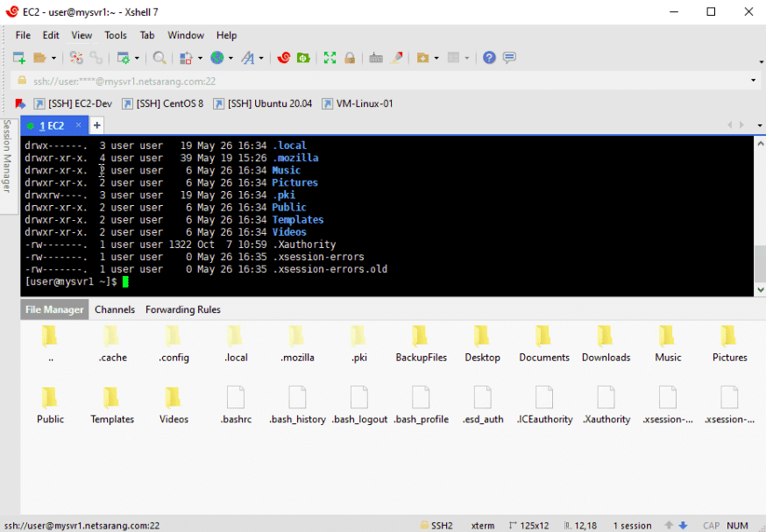This screenshot has width=766, height=532.
Task: Click the Find magnifier icon
Action: pyautogui.click(x=160, y=58)
